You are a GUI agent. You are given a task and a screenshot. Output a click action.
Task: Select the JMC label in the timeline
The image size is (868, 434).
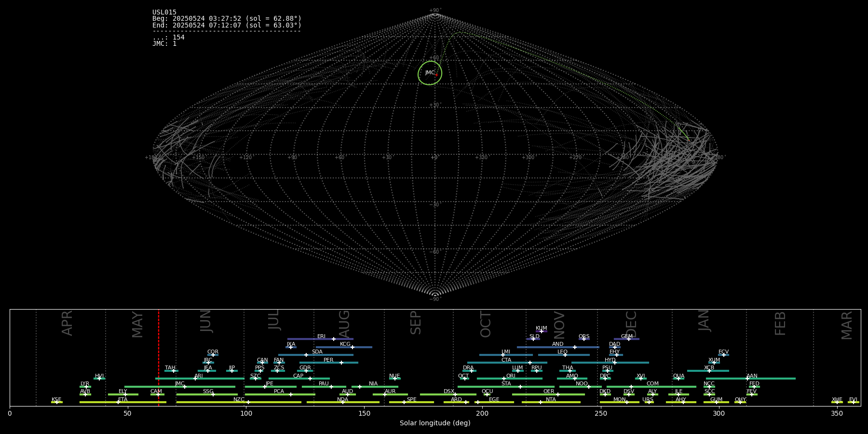point(180,384)
